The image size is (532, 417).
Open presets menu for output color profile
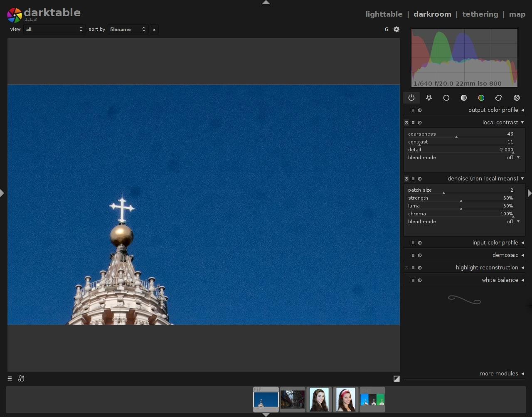(413, 110)
